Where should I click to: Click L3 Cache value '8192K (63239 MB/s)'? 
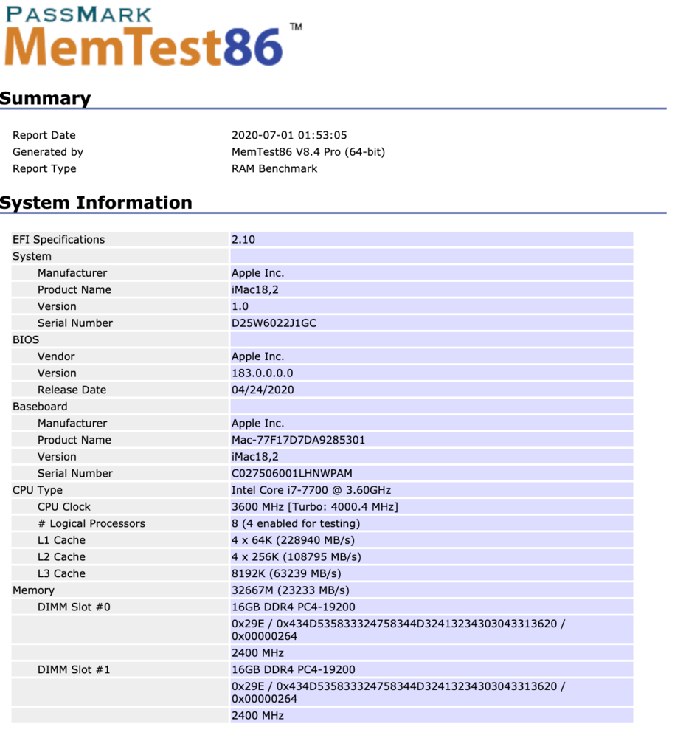pos(286,573)
